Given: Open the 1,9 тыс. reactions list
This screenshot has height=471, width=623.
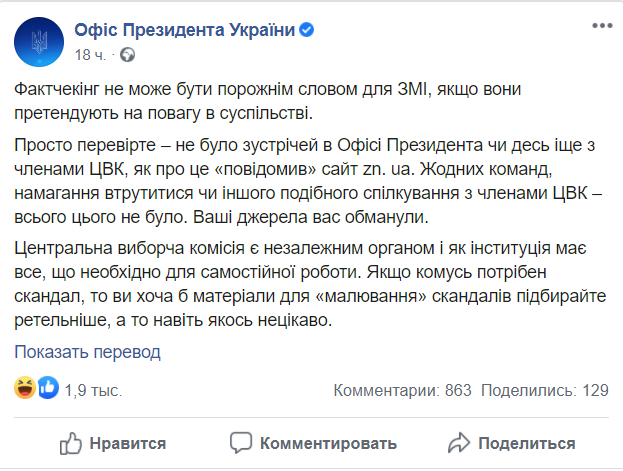Looking at the screenshot, I should (x=86, y=390).
